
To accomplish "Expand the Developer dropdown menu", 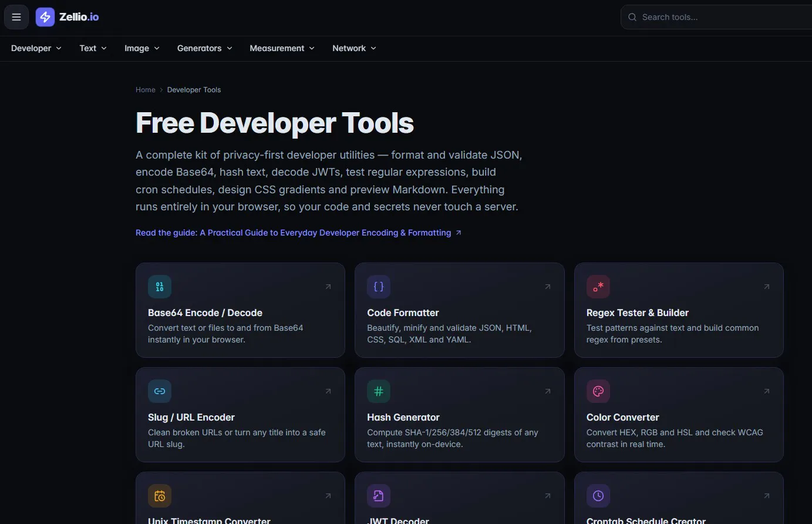I will pos(36,48).
